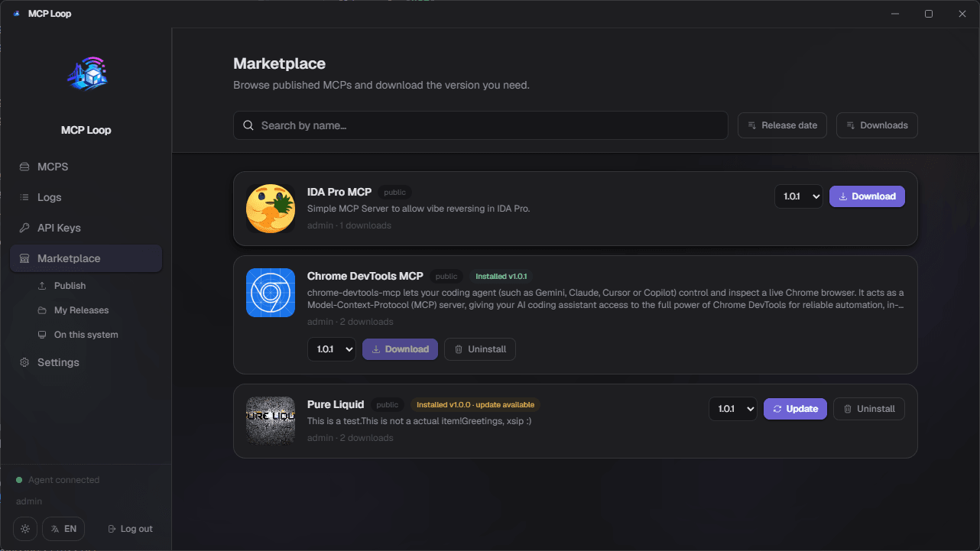This screenshot has width=980, height=551.
Task: Click the Chrome DevTools MCP title
Action: pyautogui.click(x=365, y=276)
